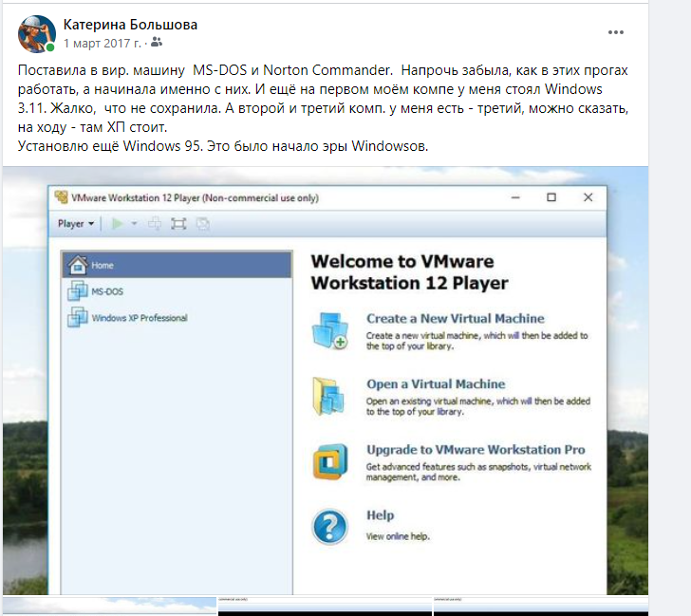Click Create a New Virtual Machine link
Viewport: 691px width, 616px height.
[456, 318]
